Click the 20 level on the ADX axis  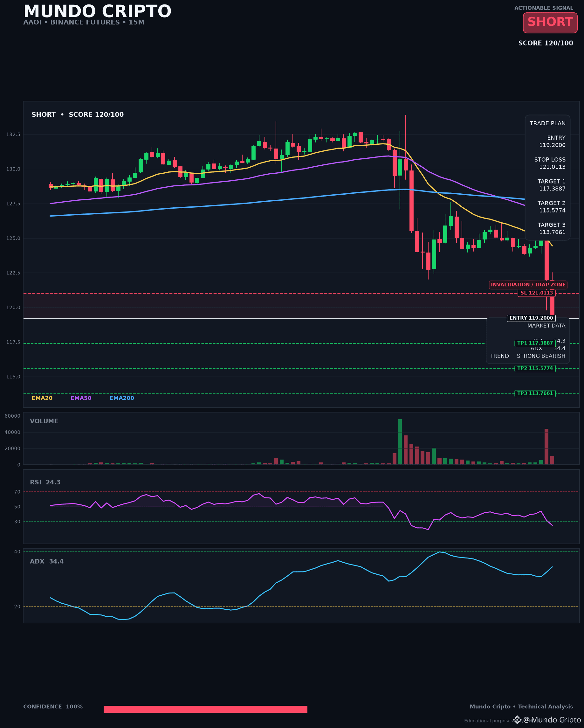coord(17,607)
